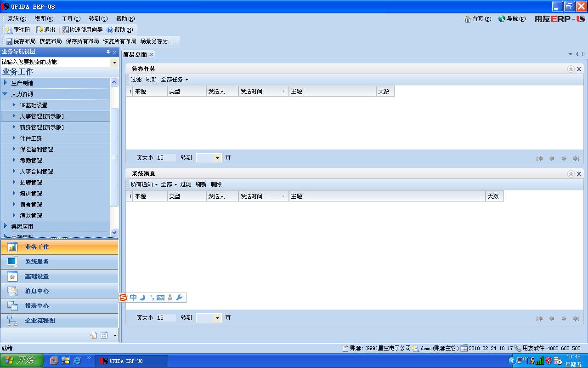The height and width of the screenshot is (368, 588).
Task: Open the 转到 page dropdown in 系统消息
Action: 217,318
